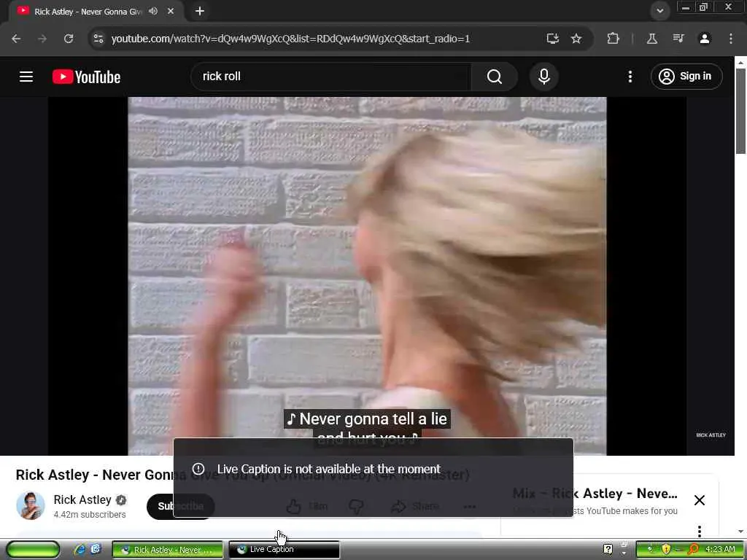Screen dimensions: 747x560
Task: Expand the tab search dropdown arrow
Action: point(659,10)
